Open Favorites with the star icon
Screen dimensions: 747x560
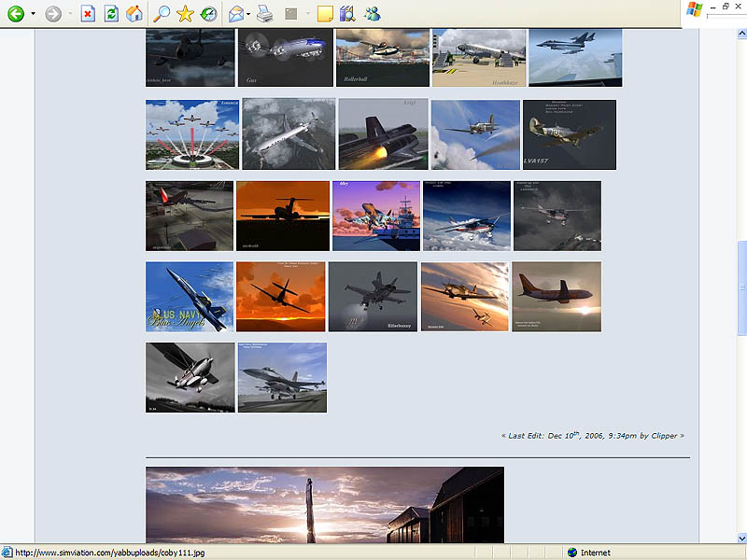(x=185, y=14)
